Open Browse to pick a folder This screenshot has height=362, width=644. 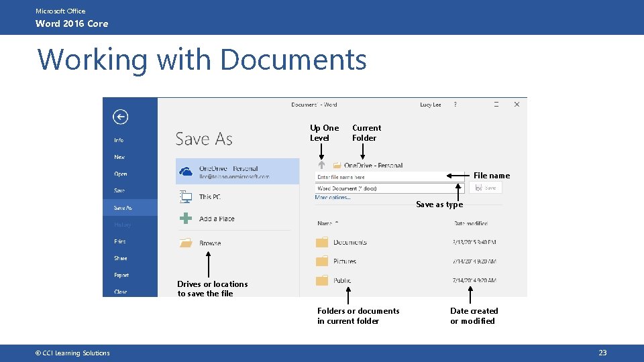(x=210, y=243)
